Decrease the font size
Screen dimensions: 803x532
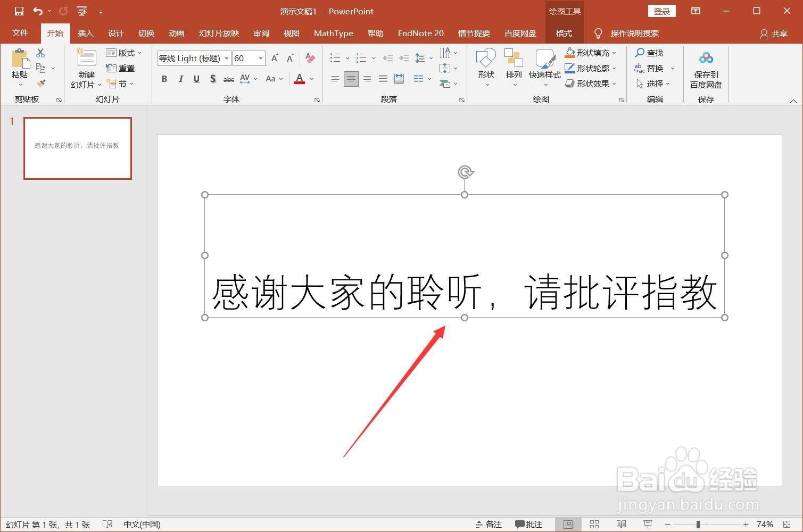(x=290, y=58)
